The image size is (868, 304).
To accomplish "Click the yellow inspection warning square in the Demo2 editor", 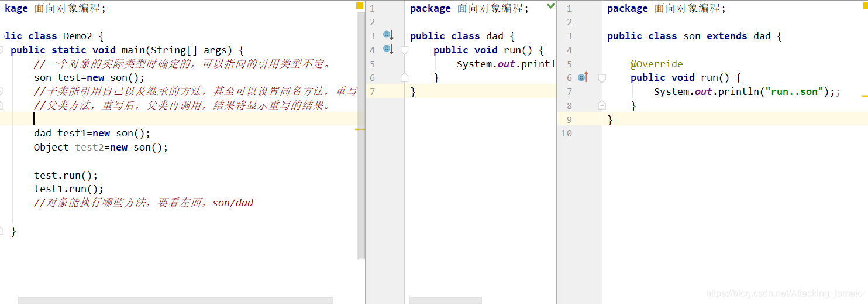I will point(360,6).
